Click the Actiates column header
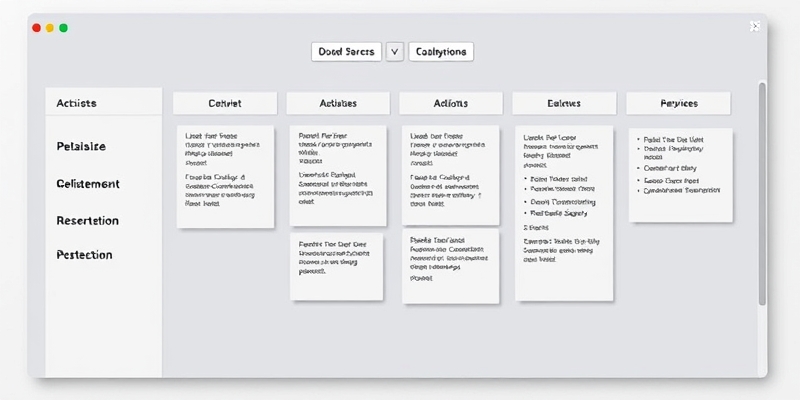The height and width of the screenshot is (400, 800). [x=337, y=103]
